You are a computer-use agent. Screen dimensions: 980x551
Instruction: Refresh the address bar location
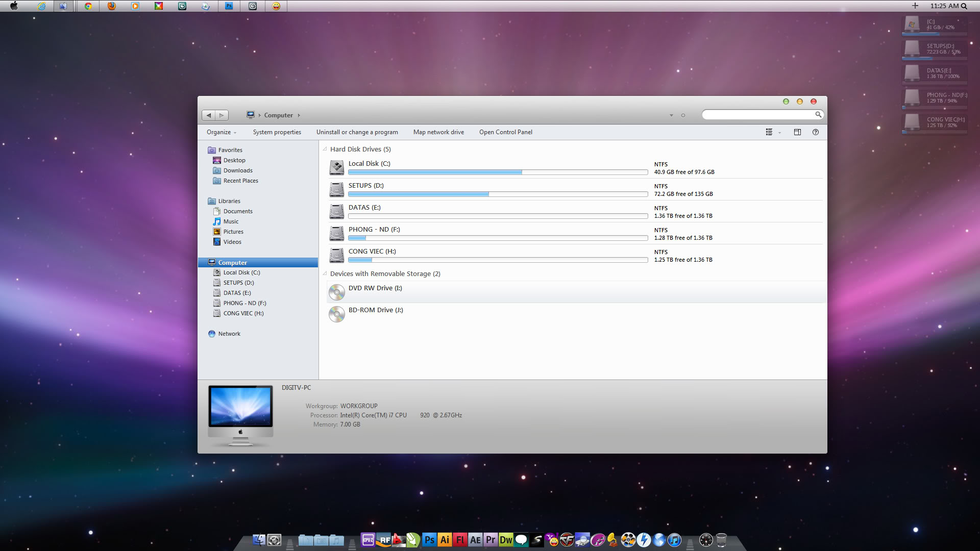(x=683, y=115)
